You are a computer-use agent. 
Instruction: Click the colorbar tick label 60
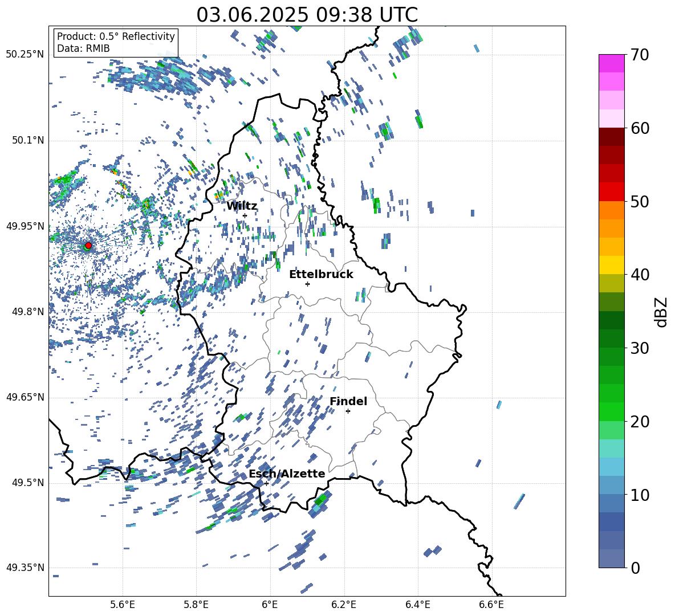[640, 128]
